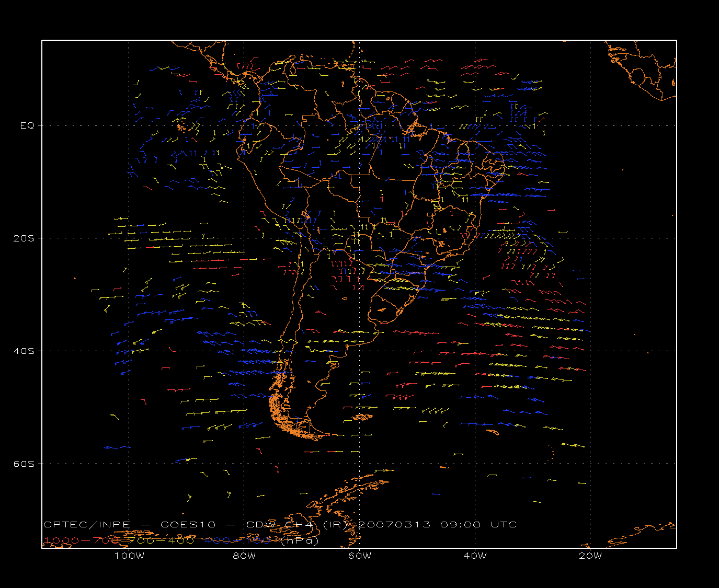The height and width of the screenshot is (588, 719).
Task: Click the 40W longitude label
Action: click(x=475, y=556)
